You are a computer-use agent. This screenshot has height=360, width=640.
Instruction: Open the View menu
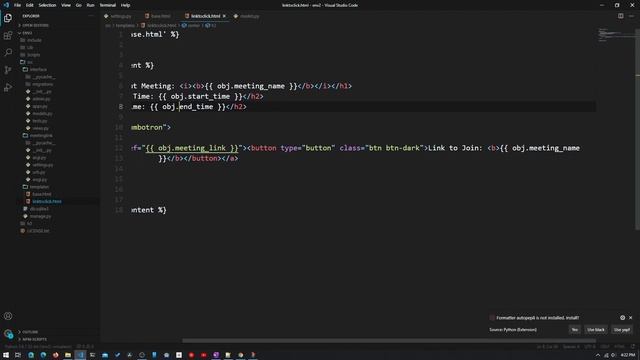pos(66,5)
